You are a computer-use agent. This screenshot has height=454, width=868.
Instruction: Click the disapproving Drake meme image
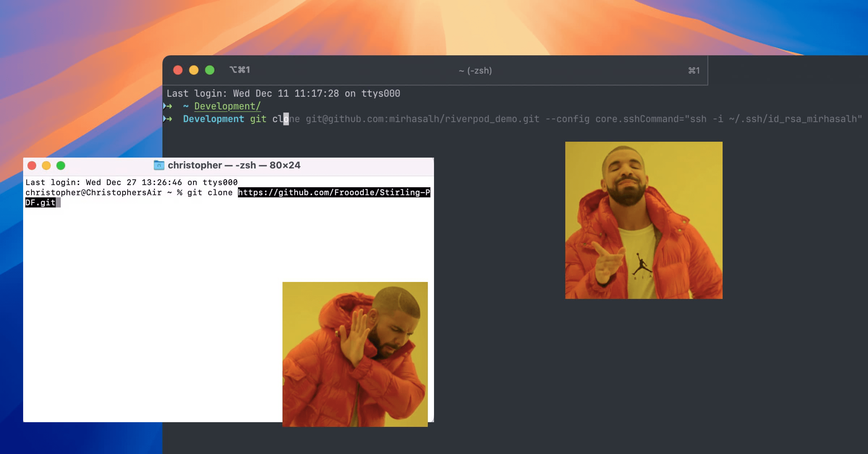pyautogui.click(x=355, y=354)
